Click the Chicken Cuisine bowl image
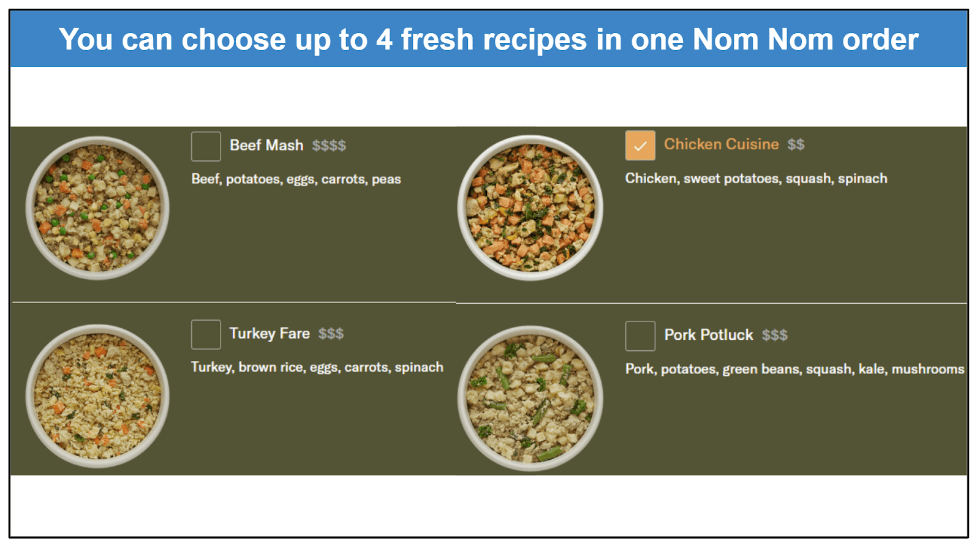This screenshot has height=551, width=980. pos(530,208)
